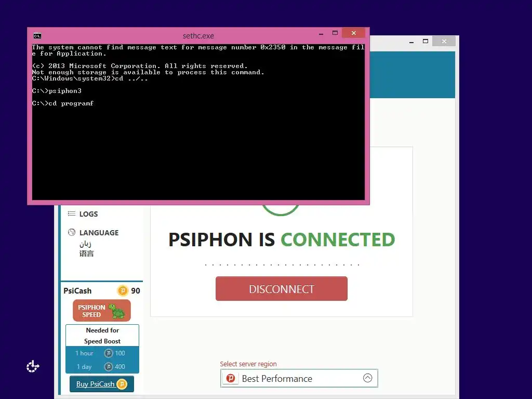Click the coin icon next to 100
Viewport: 532px width, 399px height.
tap(108, 353)
